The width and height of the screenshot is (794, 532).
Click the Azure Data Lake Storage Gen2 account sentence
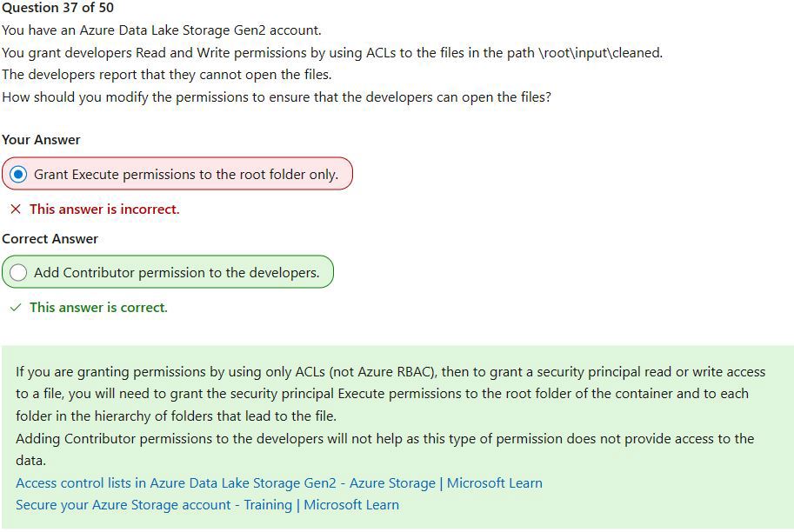pos(162,30)
